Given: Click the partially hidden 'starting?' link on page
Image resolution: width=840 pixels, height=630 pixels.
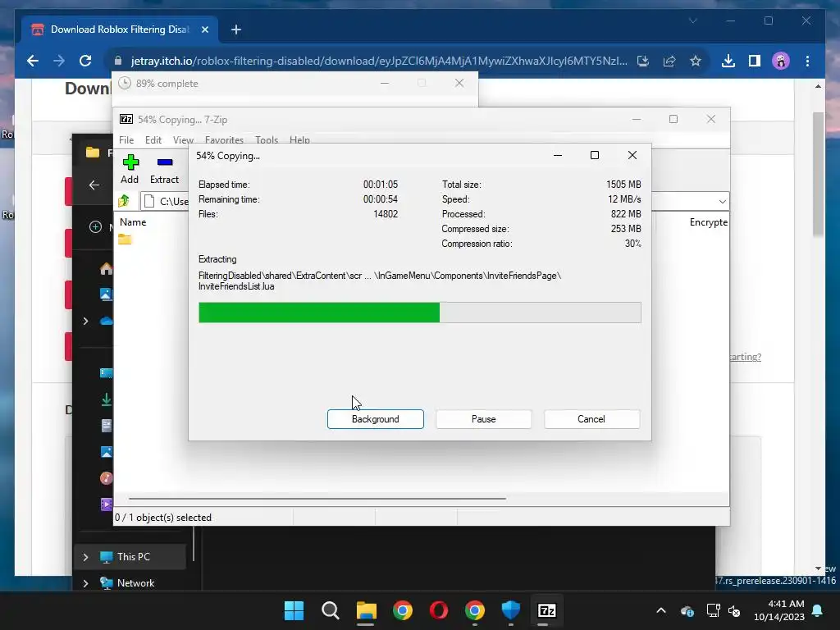Looking at the screenshot, I should (x=745, y=357).
